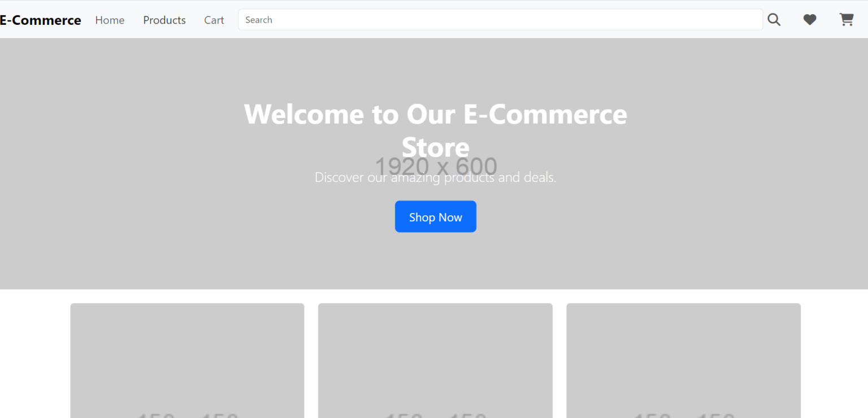
Task: Focus the Search input field
Action: (500, 20)
